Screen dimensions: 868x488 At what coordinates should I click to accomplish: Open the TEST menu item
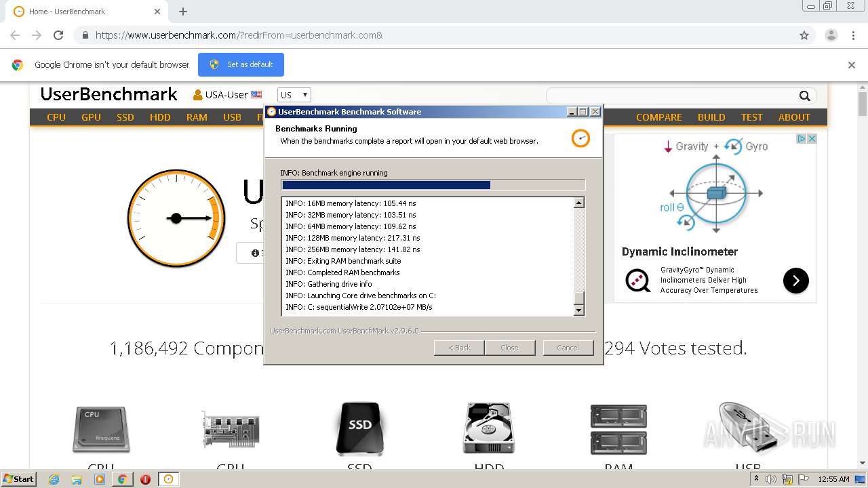(751, 117)
